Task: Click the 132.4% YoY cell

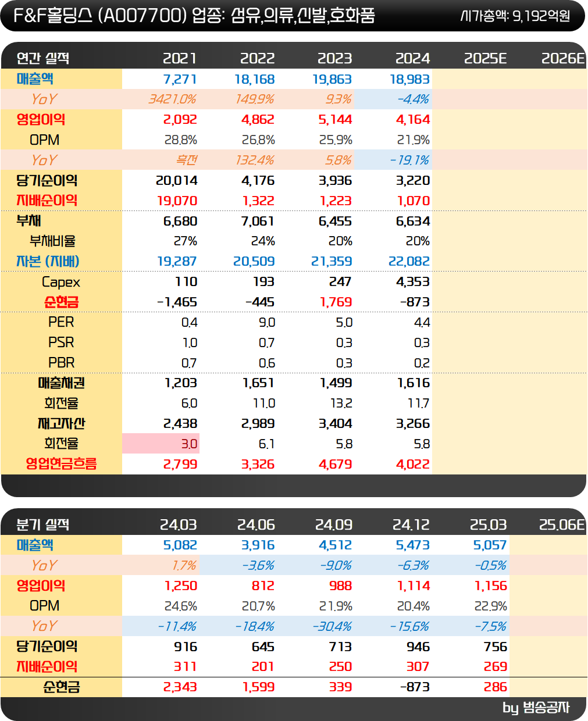Action: [x=255, y=160]
